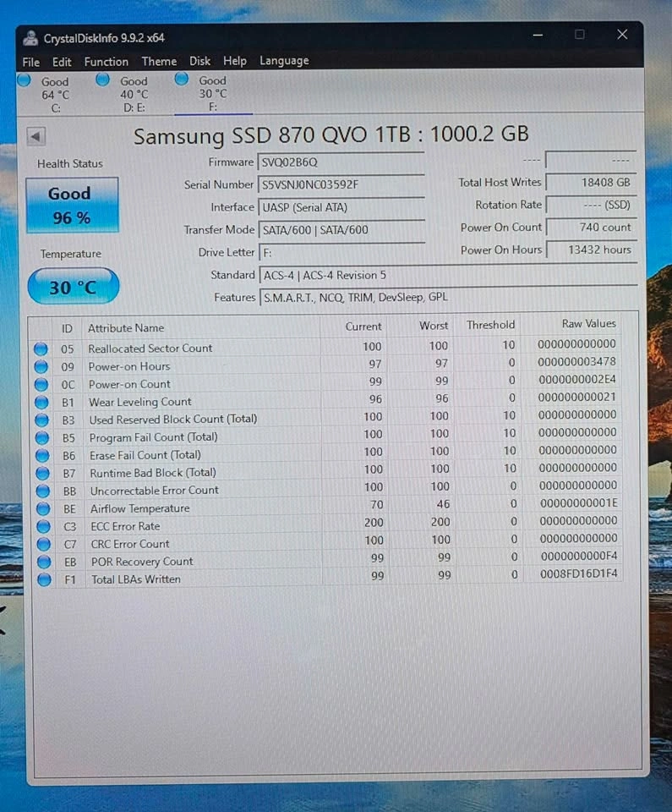Select the Airflow Temperature attribute name
The image size is (672, 812).
tap(139, 508)
